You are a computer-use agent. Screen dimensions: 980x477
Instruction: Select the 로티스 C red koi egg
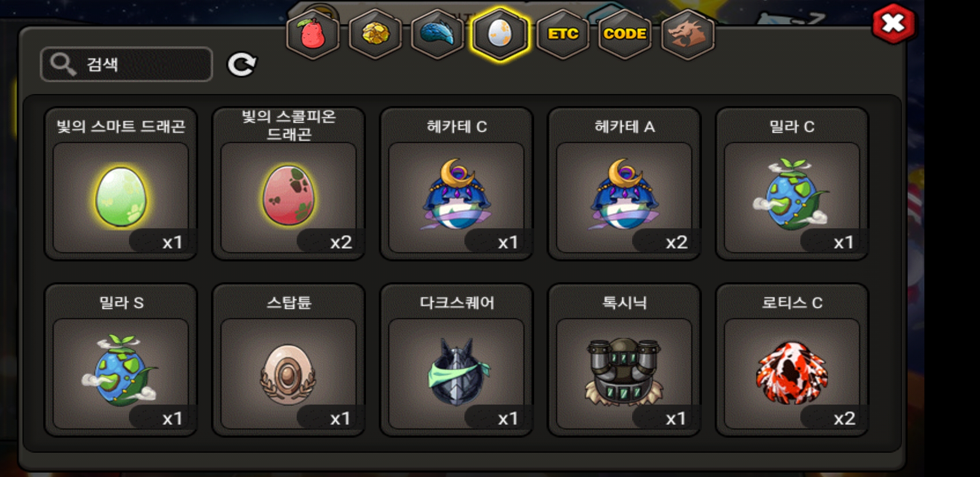tap(792, 360)
